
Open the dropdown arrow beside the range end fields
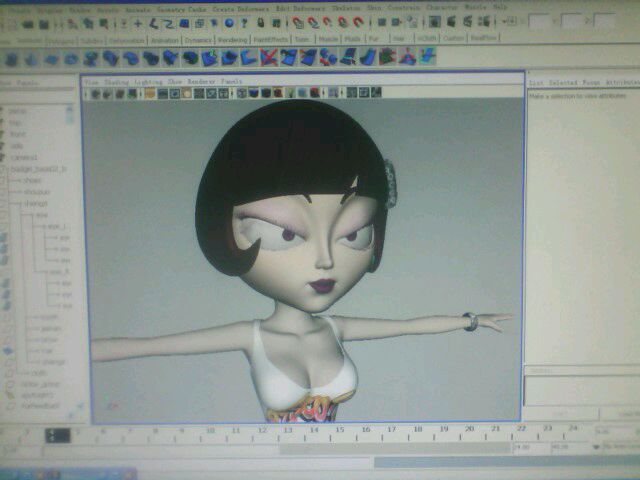596,447
